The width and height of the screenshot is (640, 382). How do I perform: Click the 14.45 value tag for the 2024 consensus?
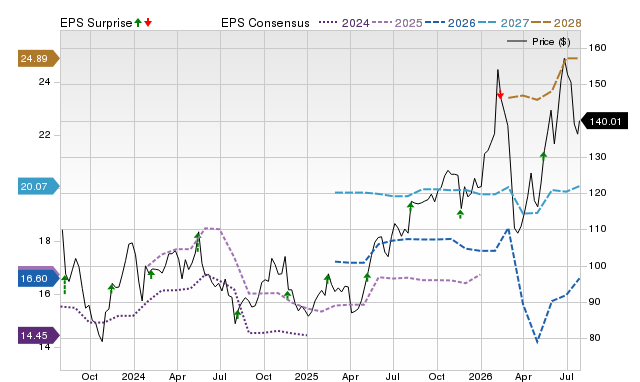pos(38,335)
